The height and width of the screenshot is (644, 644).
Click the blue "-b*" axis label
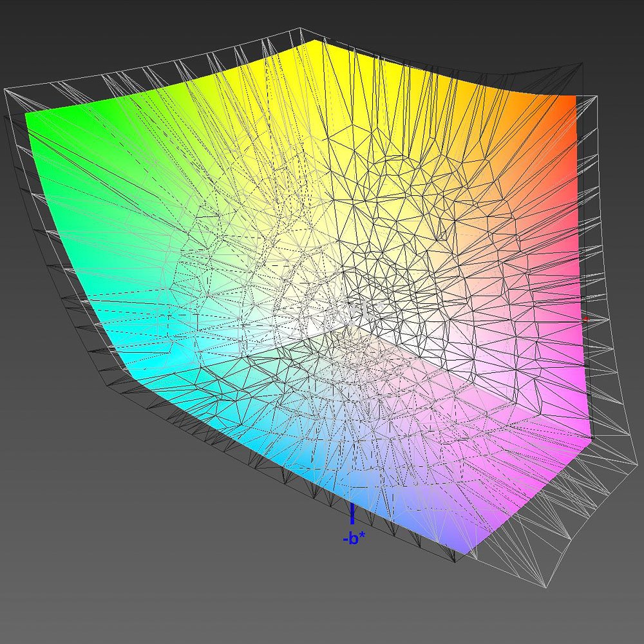(354, 538)
